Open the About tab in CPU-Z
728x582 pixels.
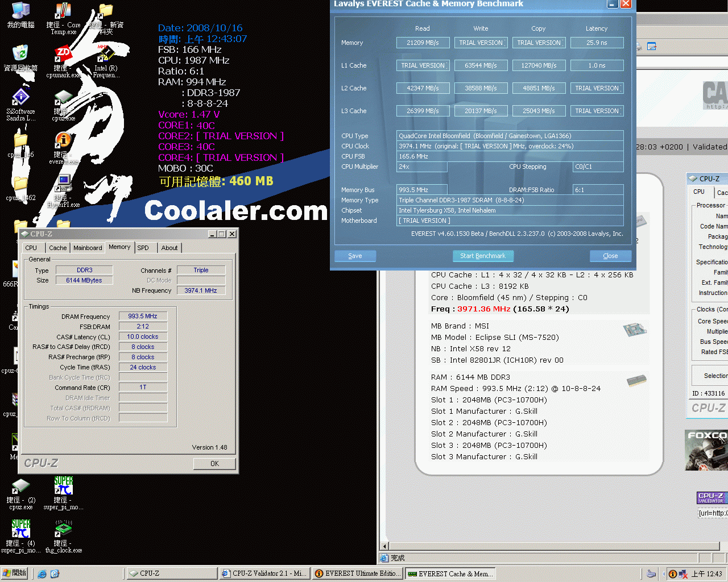point(169,248)
